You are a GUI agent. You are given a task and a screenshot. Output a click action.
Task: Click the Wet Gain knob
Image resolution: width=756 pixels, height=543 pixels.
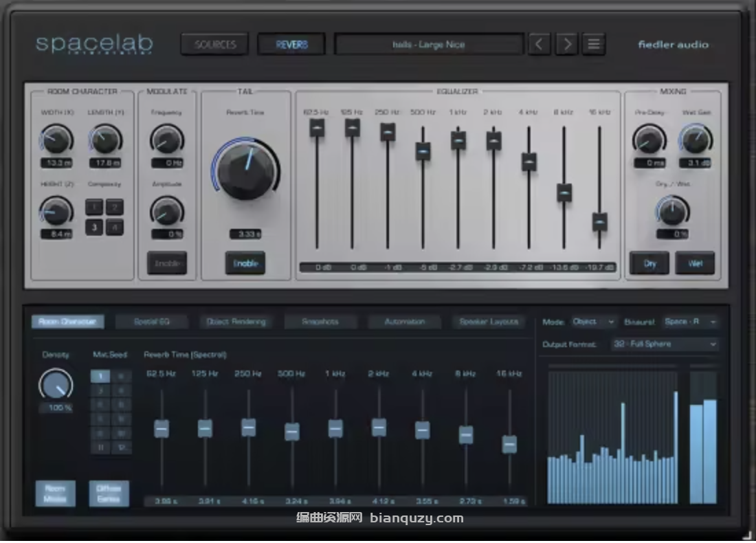tap(696, 140)
